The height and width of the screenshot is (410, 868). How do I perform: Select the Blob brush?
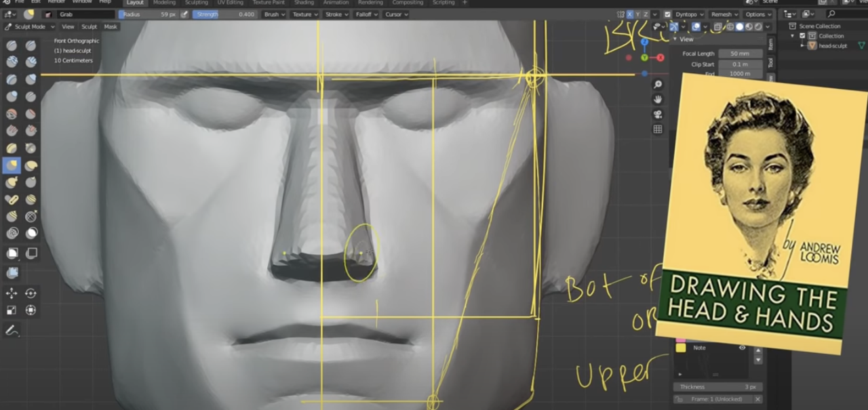pos(12,97)
